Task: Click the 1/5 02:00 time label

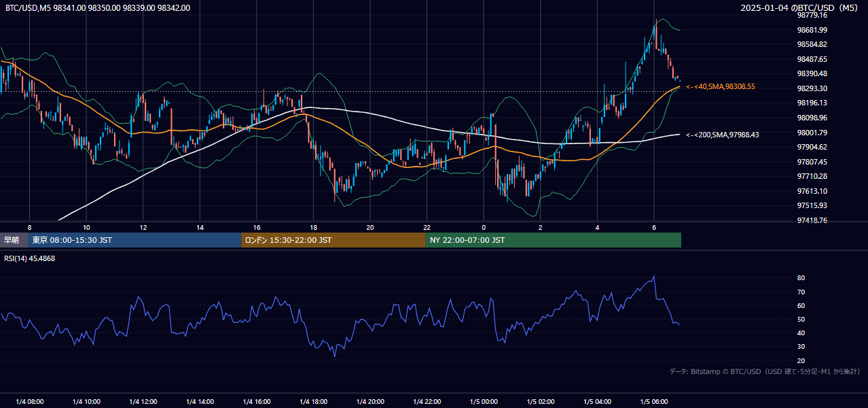Action: click(x=541, y=401)
